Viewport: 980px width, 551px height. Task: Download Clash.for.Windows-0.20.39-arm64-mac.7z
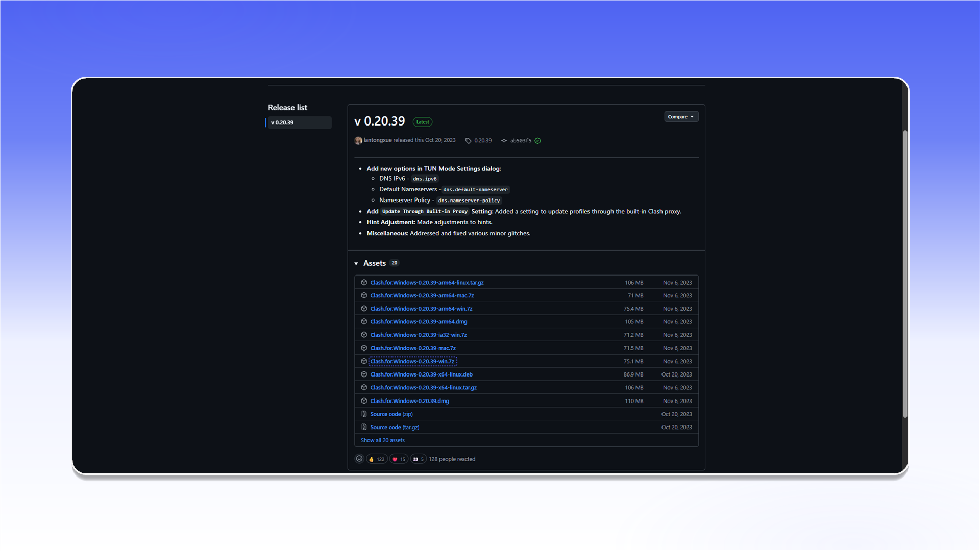point(422,296)
